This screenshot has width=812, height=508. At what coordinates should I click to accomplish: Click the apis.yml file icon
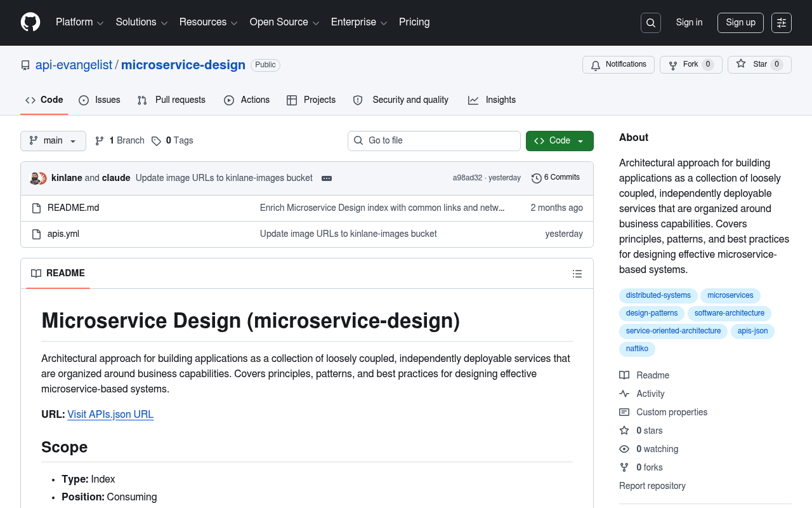point(36,234)
